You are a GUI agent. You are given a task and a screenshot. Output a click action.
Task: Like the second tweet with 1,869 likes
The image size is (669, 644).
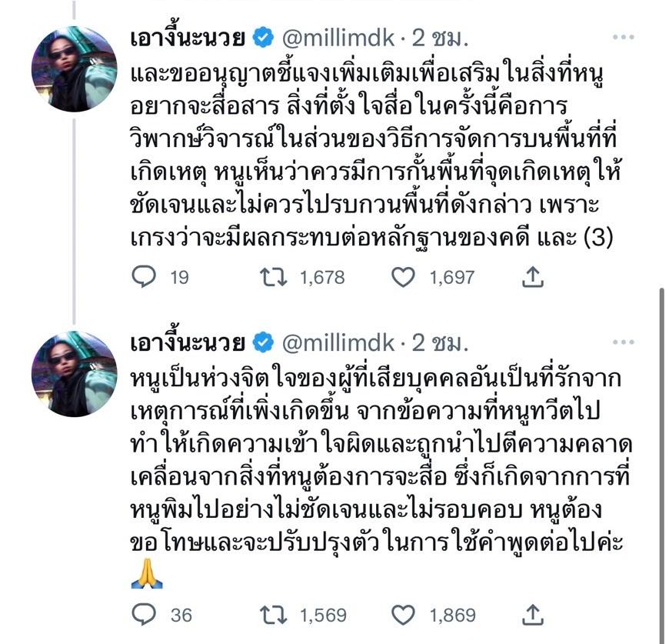pos(404,614)
